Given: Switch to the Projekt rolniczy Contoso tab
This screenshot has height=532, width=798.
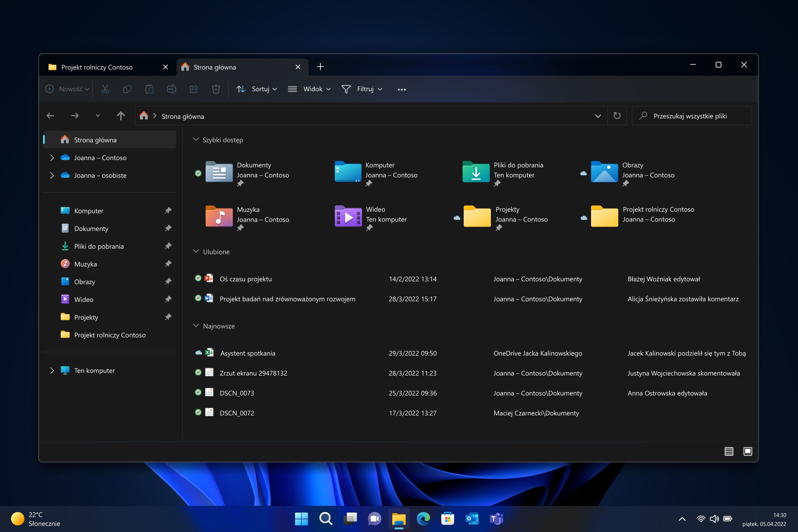Looking at the screenshot, I should (x=97, y=67).
